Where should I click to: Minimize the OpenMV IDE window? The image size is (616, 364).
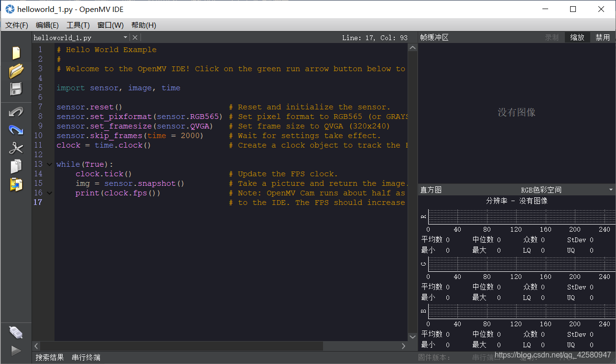(x=545, y=9)
